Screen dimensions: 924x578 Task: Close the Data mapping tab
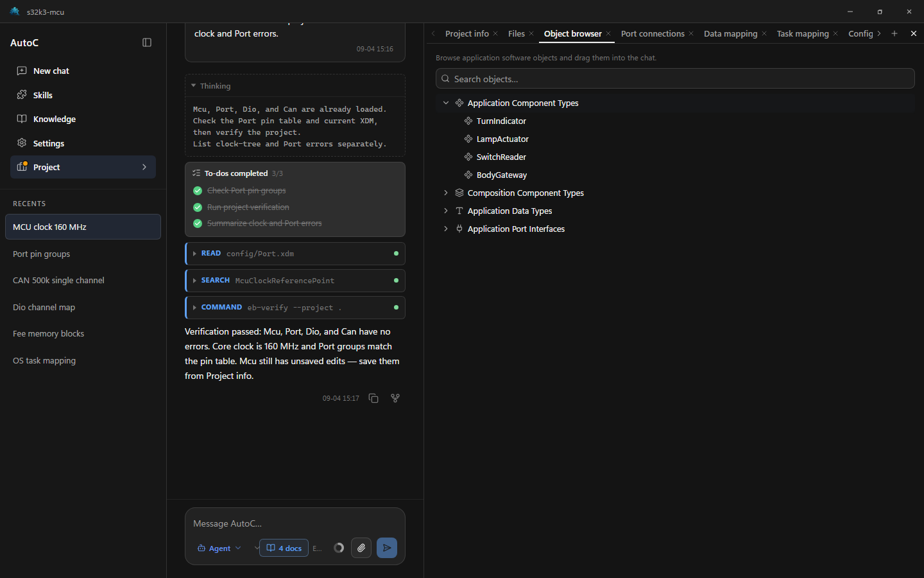[x=764, y=33]
